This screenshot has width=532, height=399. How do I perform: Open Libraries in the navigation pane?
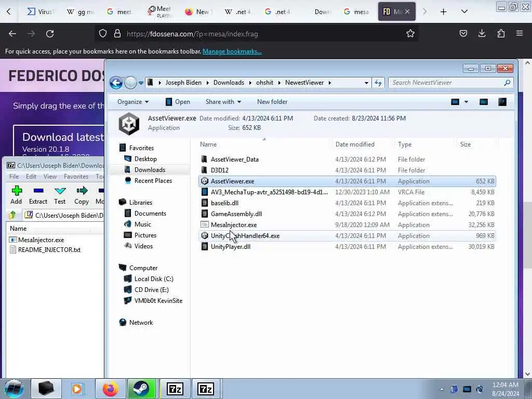click(x=140, y=203)
